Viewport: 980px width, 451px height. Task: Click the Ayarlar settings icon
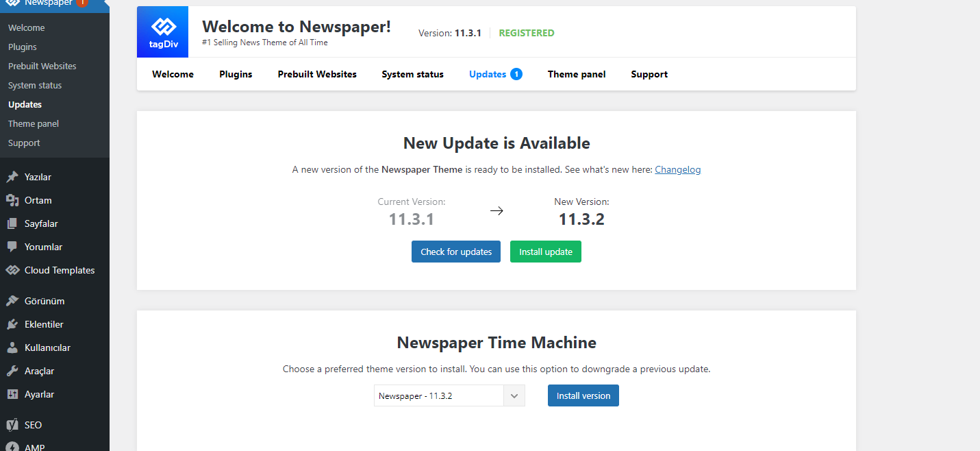[12, 394]
